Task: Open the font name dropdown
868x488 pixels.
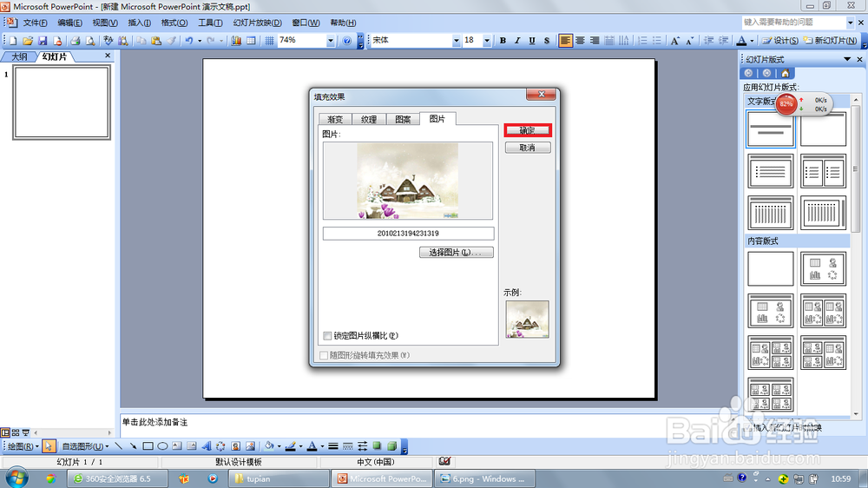Action: pyautogui.click(x=457, y=41)
